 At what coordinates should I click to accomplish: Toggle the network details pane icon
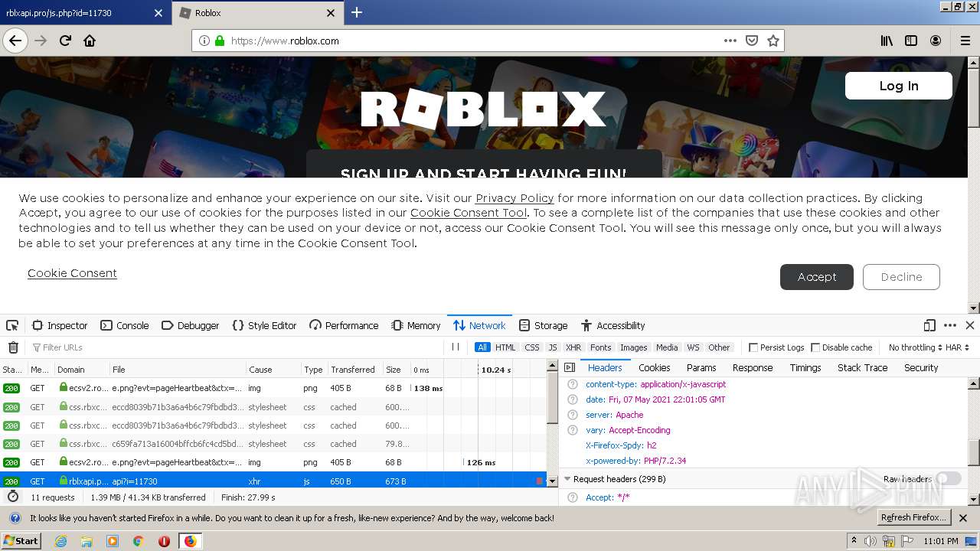(x=570, y=368)
